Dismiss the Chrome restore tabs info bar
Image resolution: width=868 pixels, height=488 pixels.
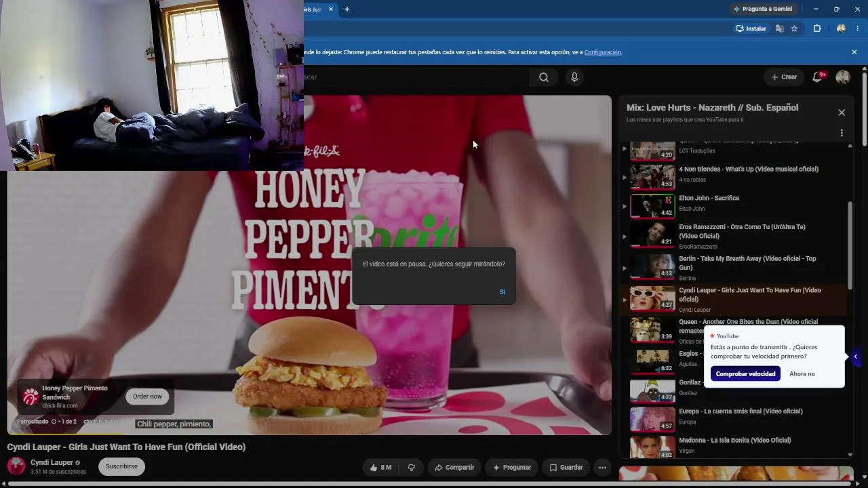pyautogui.click(x=854, y=52)
